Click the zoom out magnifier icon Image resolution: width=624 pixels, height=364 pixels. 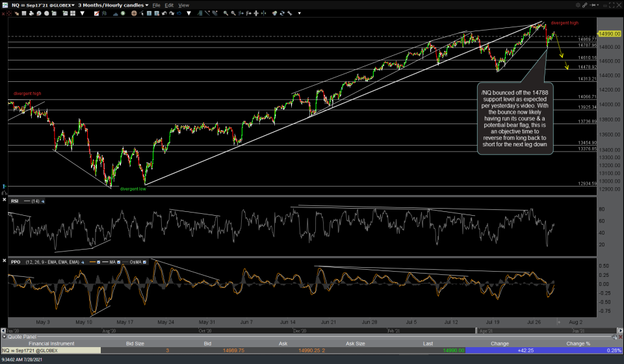click(x=233, y=13)
